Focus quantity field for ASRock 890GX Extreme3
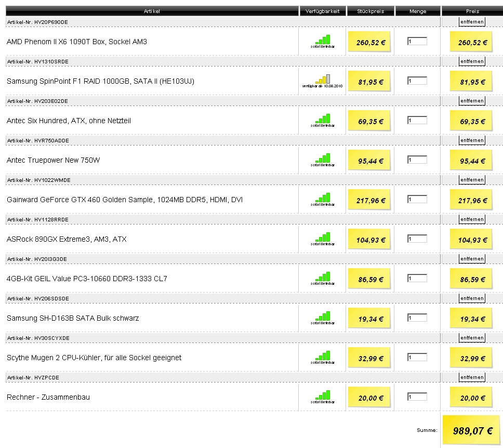 tap(417, 239)
